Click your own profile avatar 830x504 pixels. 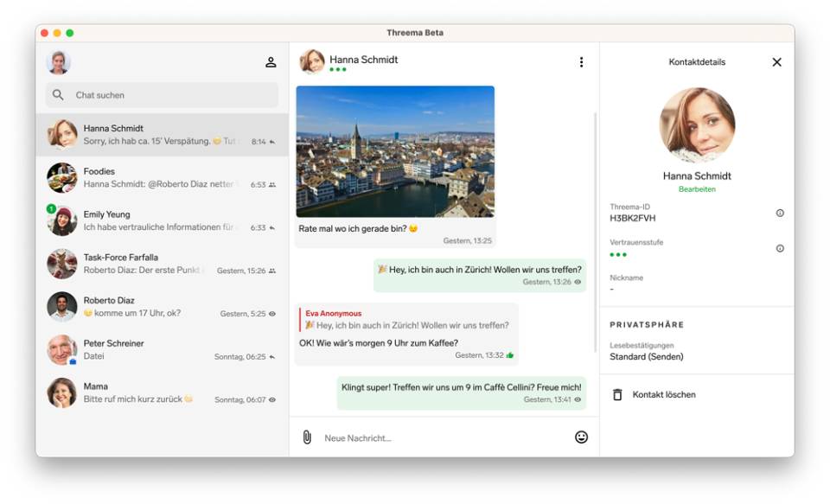(58, 62)
